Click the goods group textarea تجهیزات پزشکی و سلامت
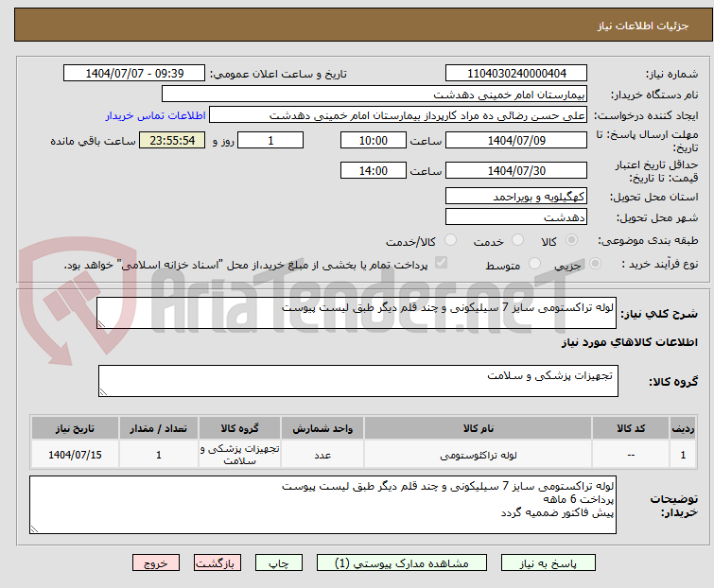Viewport: 714px width, 588px height. tap(357, 381)
